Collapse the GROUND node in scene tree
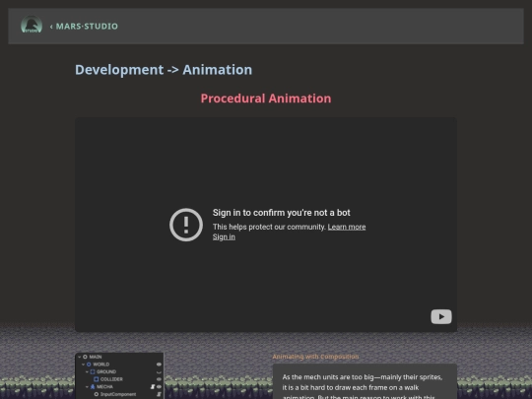Viewport: 532px width, 399px height. click(87, 371)
